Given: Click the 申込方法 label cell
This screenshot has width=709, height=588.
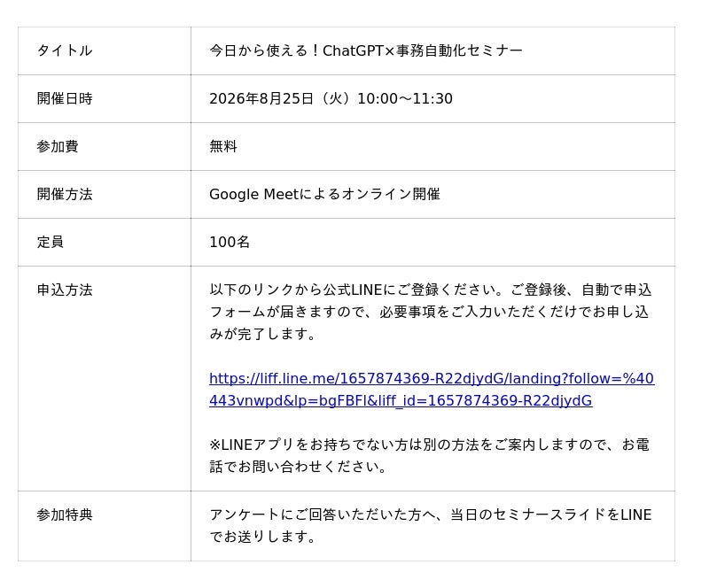Looking at the screenshot, I should tap(105, 378).
